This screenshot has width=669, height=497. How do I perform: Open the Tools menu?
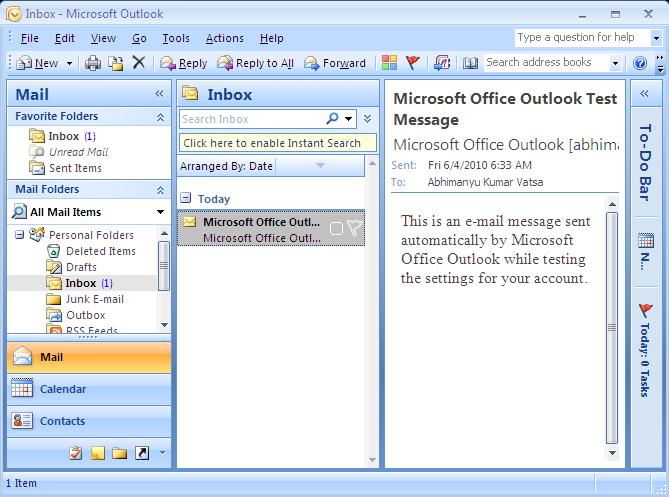(x=176, y=38)
